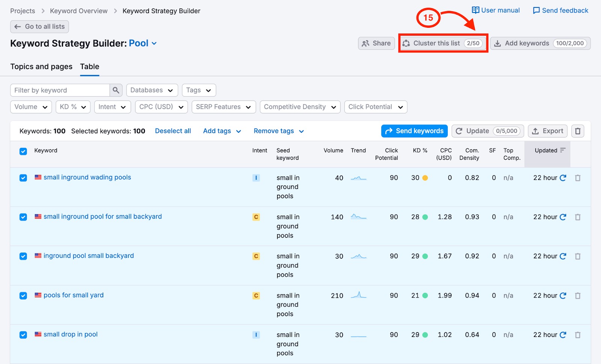Go to Keyword Overview breadcrumb
601x364 pixels.
point(79,11)
